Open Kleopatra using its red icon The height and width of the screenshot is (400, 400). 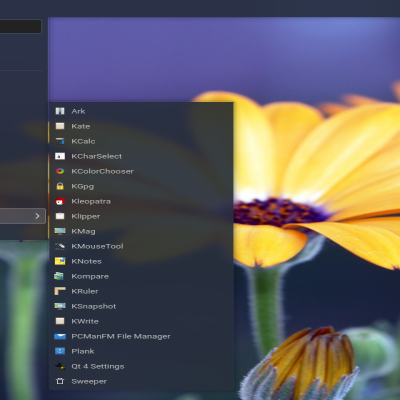(60, 201)
